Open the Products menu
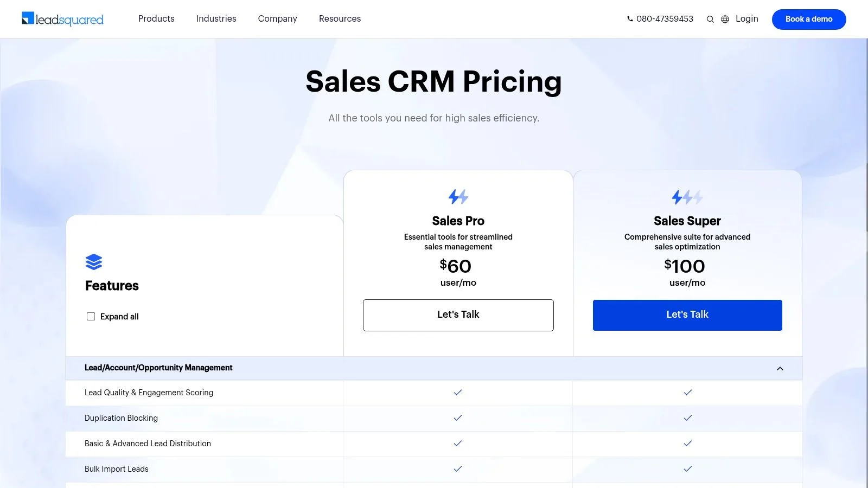The height and width of the screenshot is (488, 868). point(156,19)
